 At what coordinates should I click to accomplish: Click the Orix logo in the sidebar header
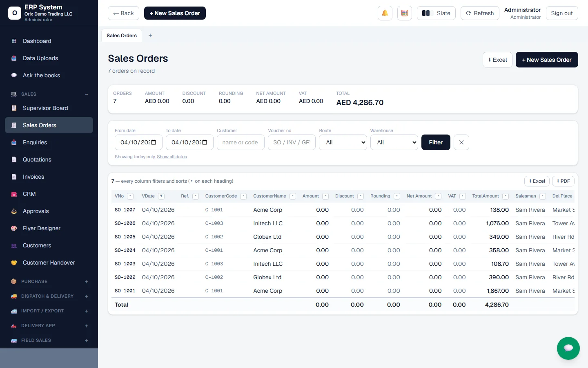point(15,13)
